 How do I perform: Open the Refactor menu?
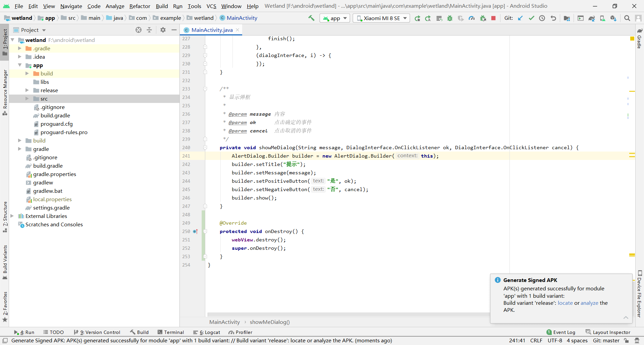140,6
